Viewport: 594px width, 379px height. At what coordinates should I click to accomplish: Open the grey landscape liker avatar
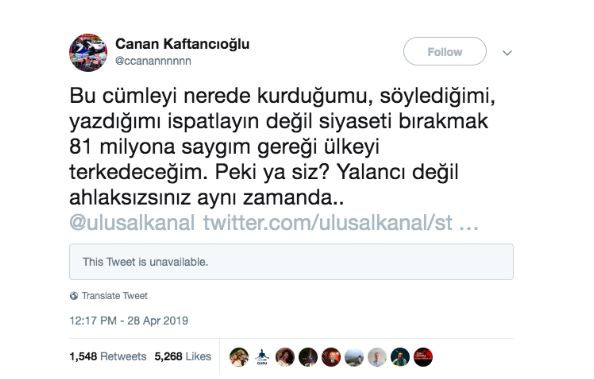coord(354,357)
